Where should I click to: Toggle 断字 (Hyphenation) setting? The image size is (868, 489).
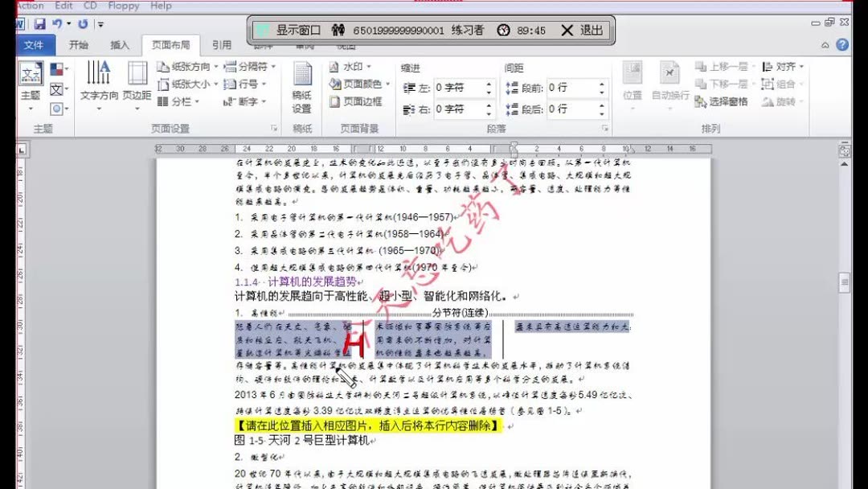[x=250, y=102]
